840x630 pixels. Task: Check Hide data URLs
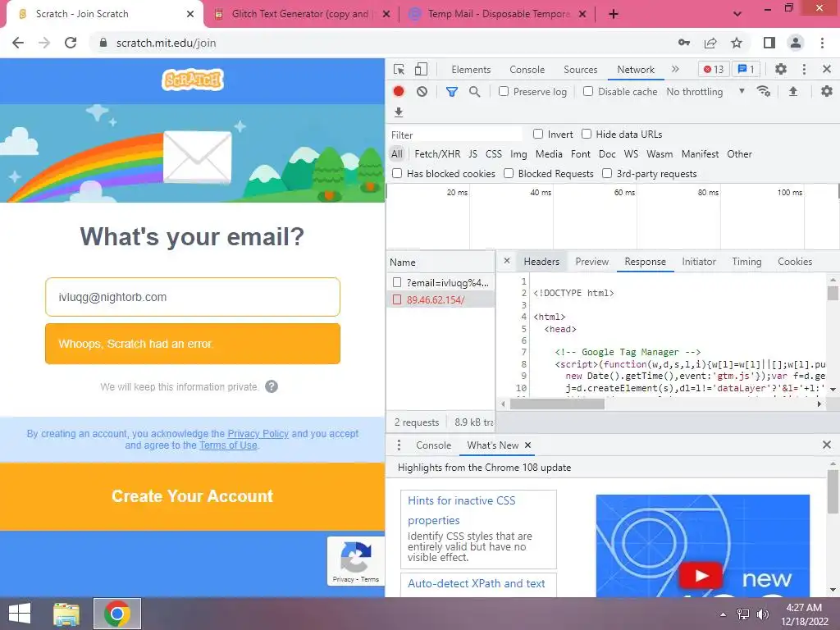pyautogui.click(x=587, y=134)
